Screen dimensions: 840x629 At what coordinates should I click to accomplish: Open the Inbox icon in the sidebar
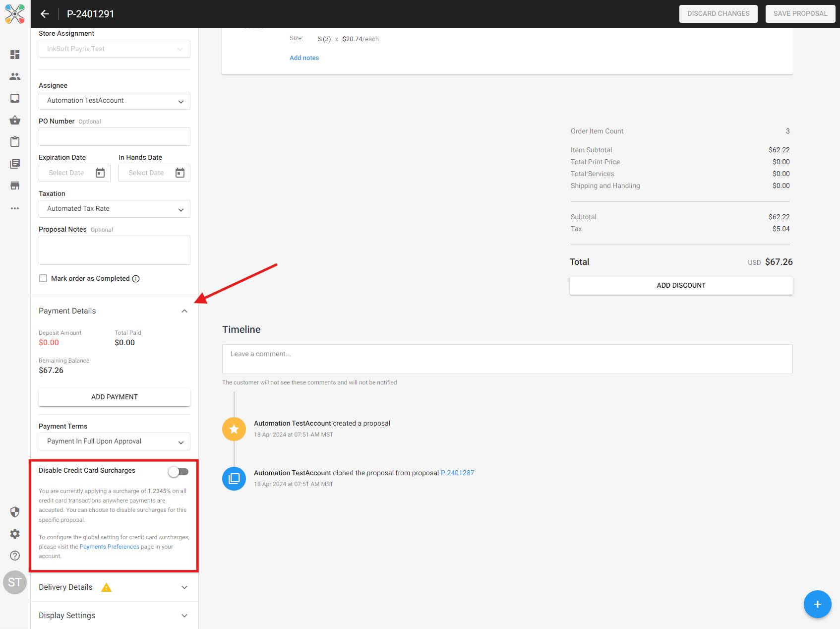coord(15,98)
